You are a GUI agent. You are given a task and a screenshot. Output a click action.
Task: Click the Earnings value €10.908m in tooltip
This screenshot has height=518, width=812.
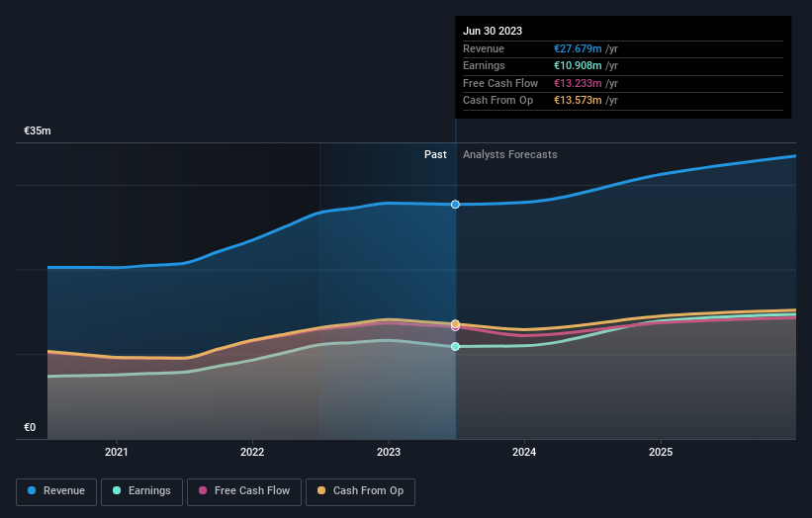pyautogui.click(x=578, y=65)
